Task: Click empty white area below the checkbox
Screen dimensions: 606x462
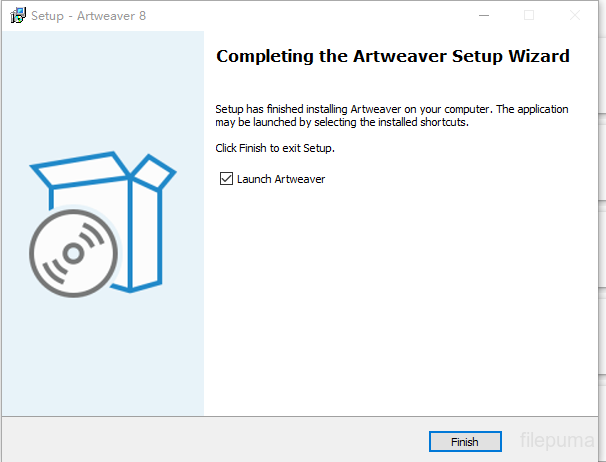Action: point(400,300)
